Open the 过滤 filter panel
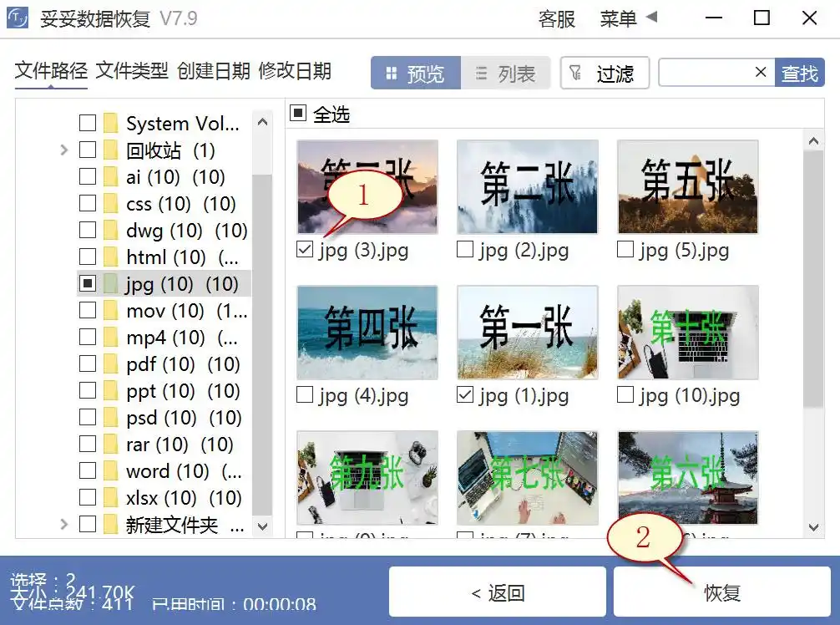 tap(605, 74)
